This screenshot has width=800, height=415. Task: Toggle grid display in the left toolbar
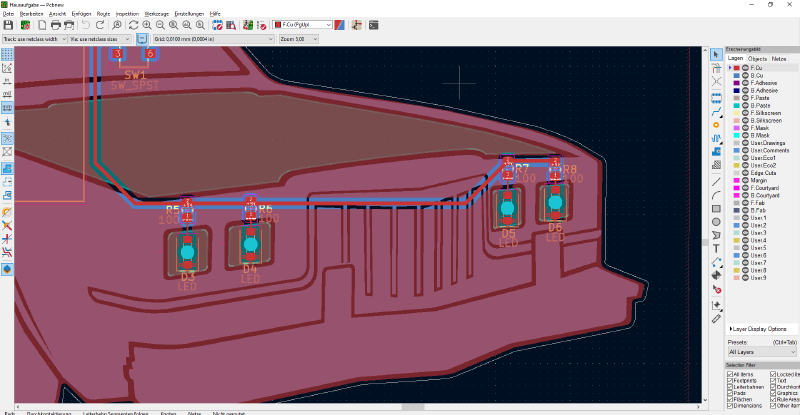click(7, 54)
